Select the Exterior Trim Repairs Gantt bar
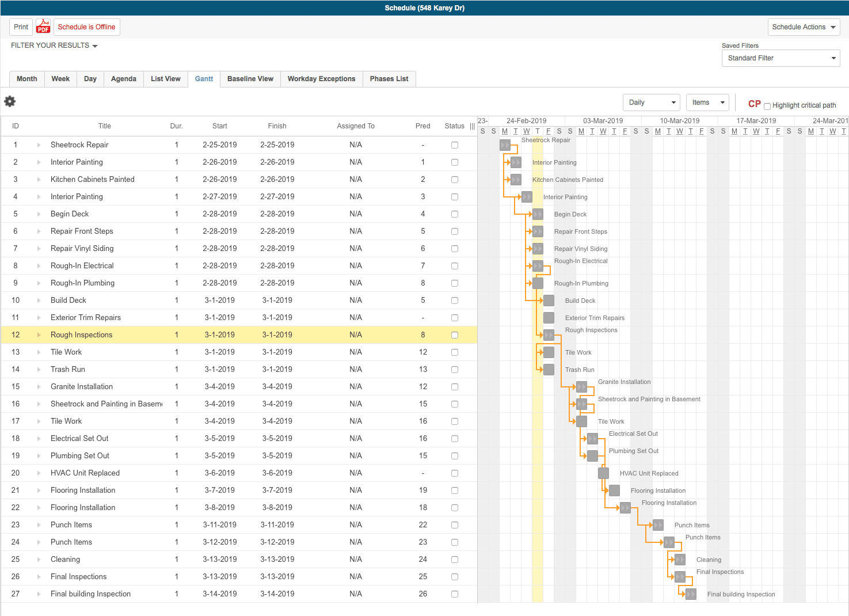 549,318
